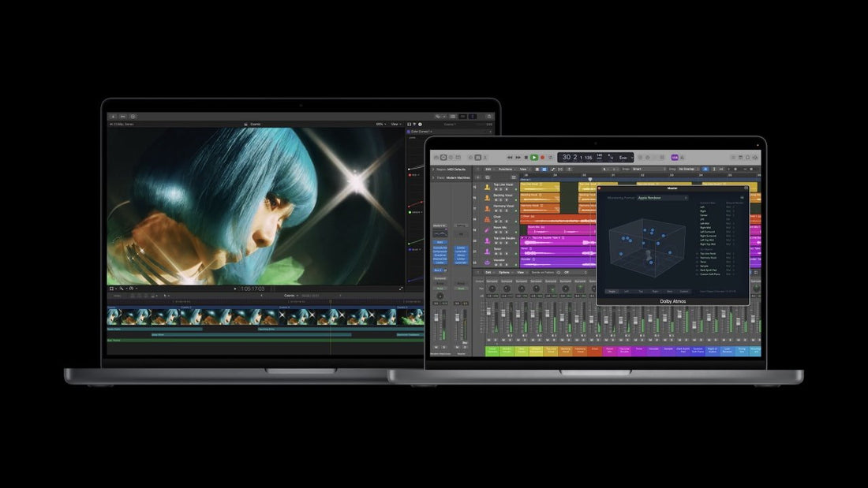Click the Choir track icon
The width and height of the screenshot is (868, 488).
click(x=487, y=219)
